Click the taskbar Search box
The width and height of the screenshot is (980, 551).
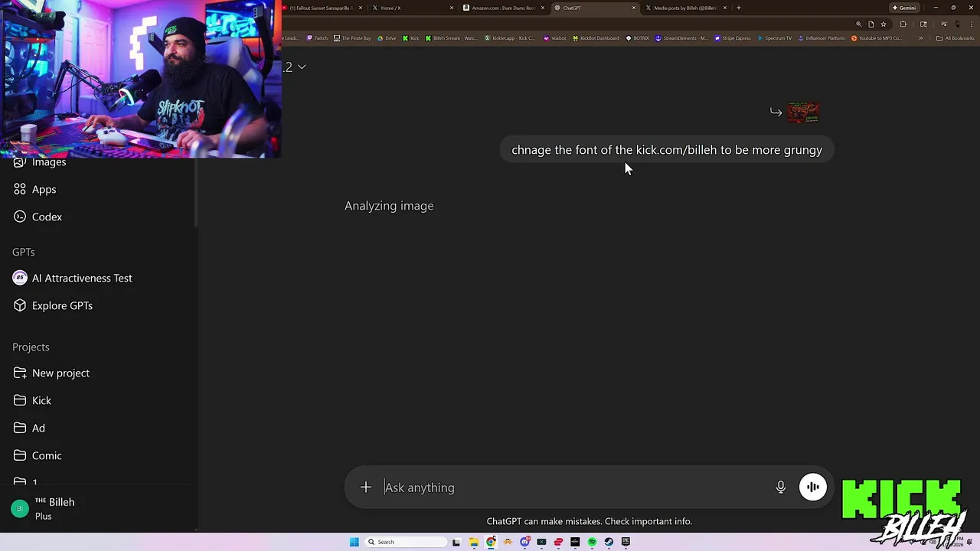click(x=406, y=542)
